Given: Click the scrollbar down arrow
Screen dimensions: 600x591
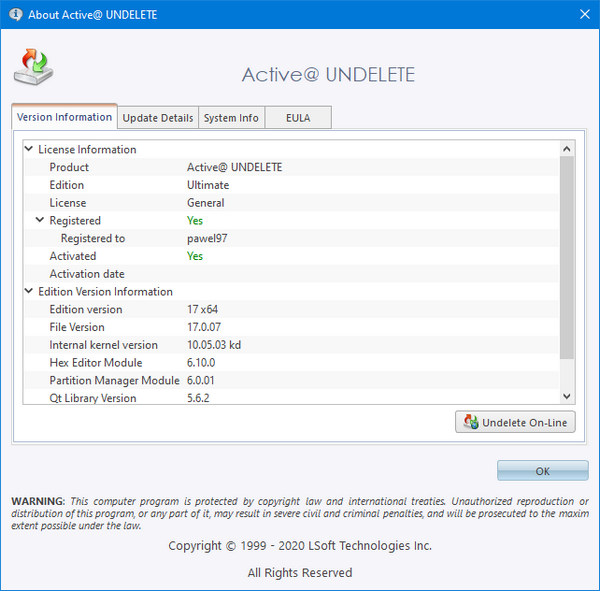Looking at the screenshot, I should [x=567, y=397].
